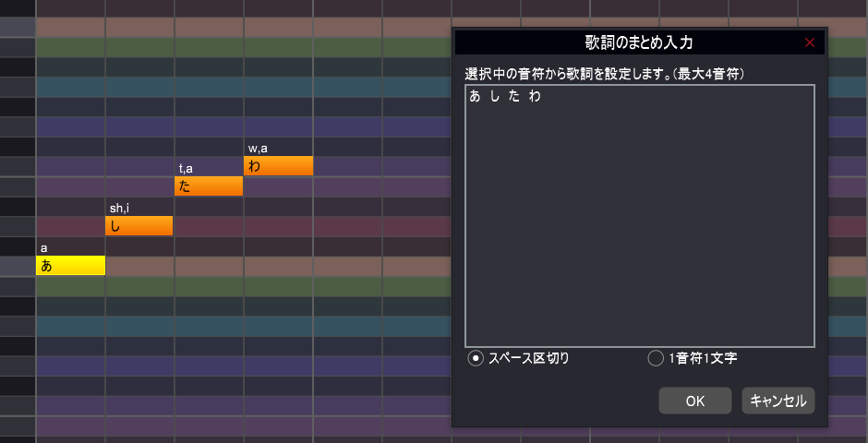Viewport: 868px width, 443px height.
Task: Click the 選択中の音符から歌詞を設定します instruction text
Action: tap(604, 74)
